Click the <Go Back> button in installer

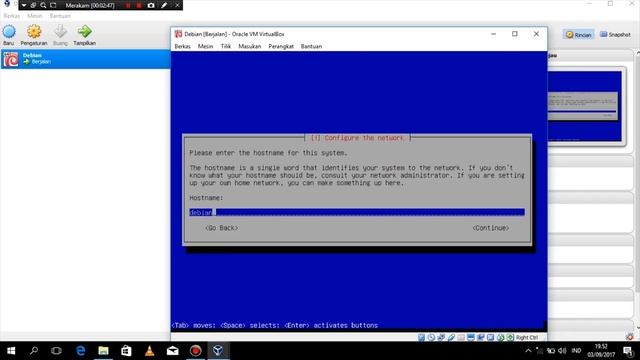222,228
